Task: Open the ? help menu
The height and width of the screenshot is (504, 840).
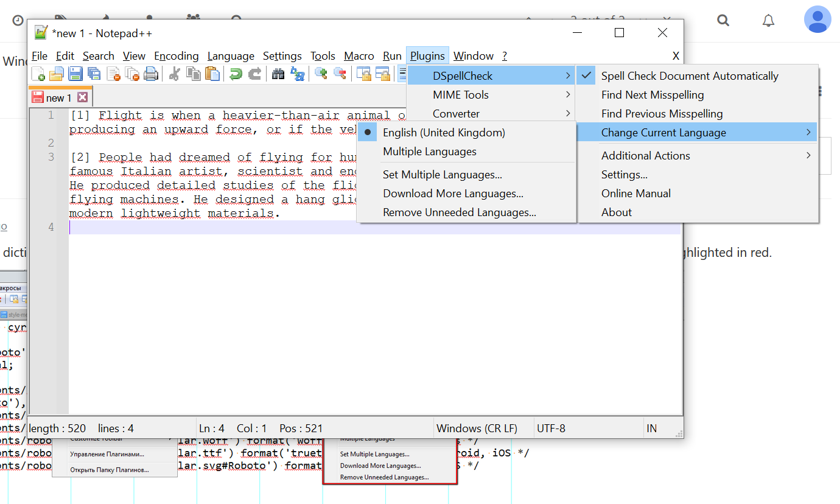Action: point(505,56)
